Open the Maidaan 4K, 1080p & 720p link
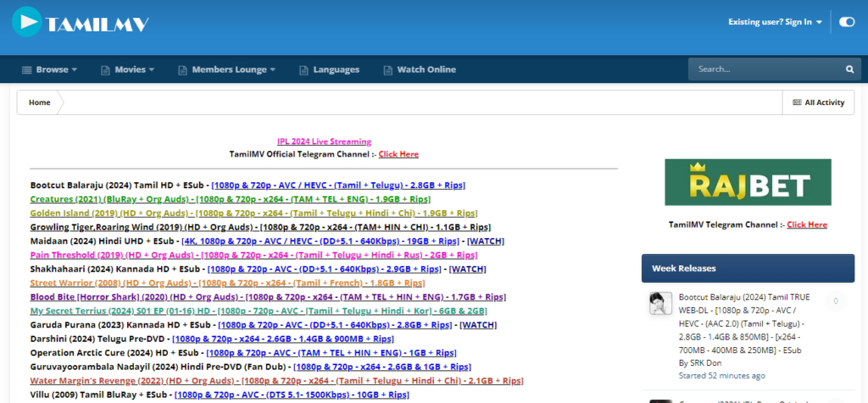 pyautogui.click(x=320, y=241)
